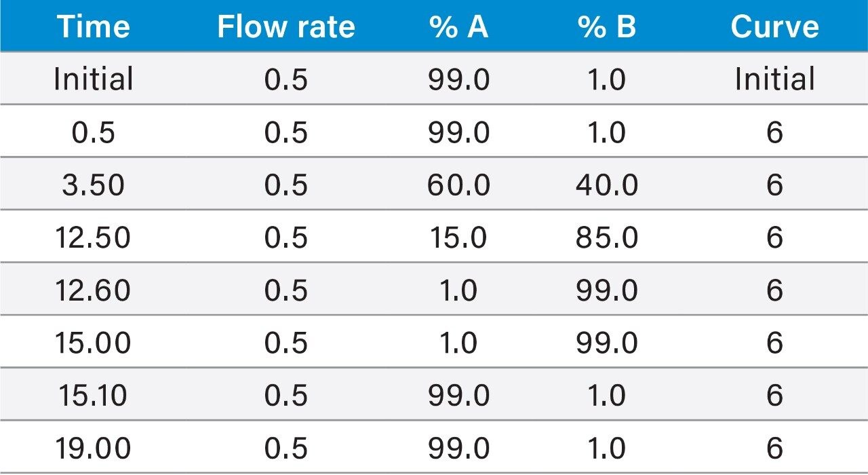Select the % A column header

(x=458, y=27)
